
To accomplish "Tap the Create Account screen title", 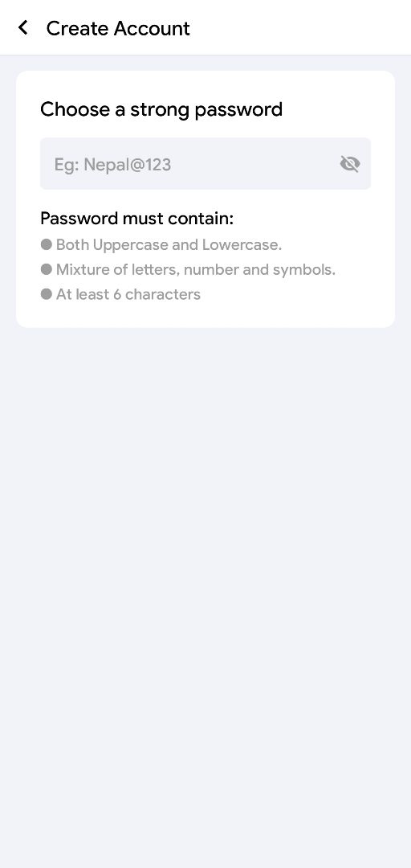I will tap(118, 28).
